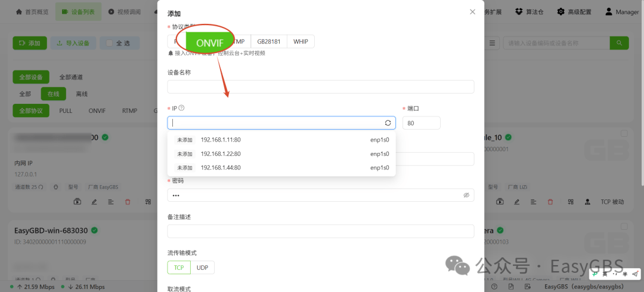This screenshot has height=292, width=644.
Task: Edit the LiZi vendor device with pencil
Action: coord(516,202)
